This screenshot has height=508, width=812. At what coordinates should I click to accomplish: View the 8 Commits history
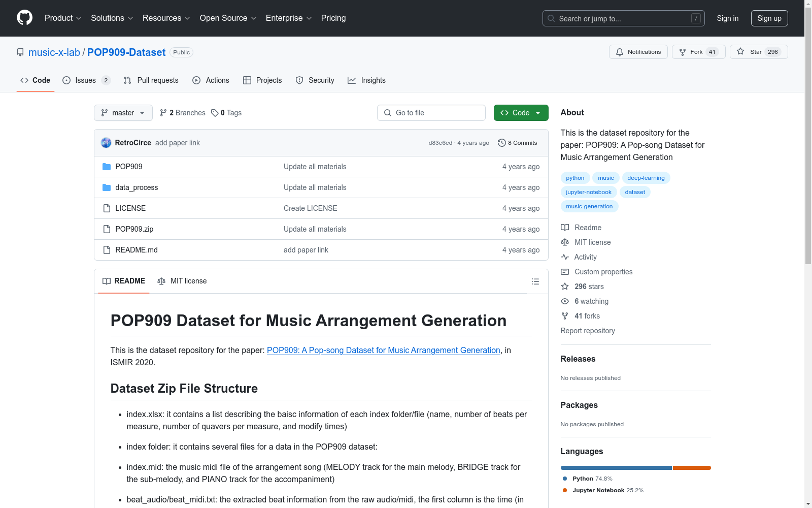518,143
